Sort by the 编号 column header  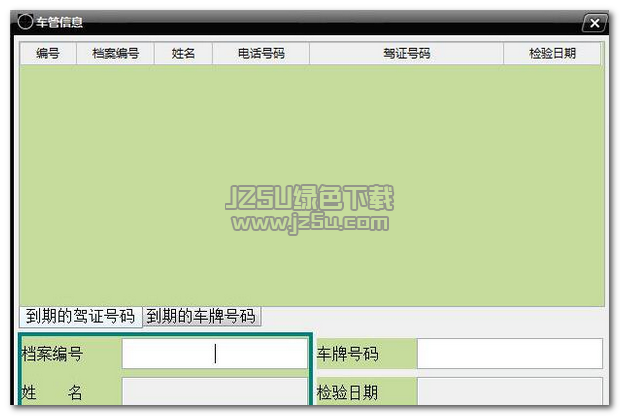click(48, 53)
